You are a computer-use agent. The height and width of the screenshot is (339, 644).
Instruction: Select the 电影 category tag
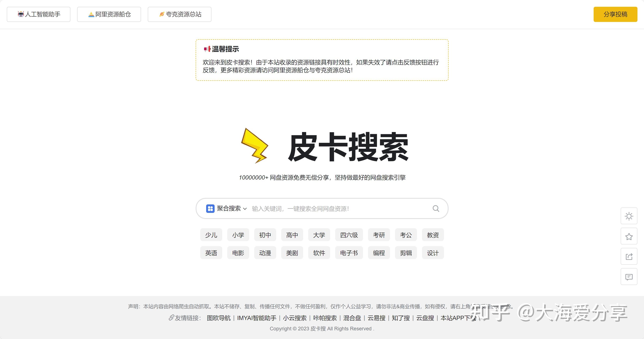tap(238, 253)
